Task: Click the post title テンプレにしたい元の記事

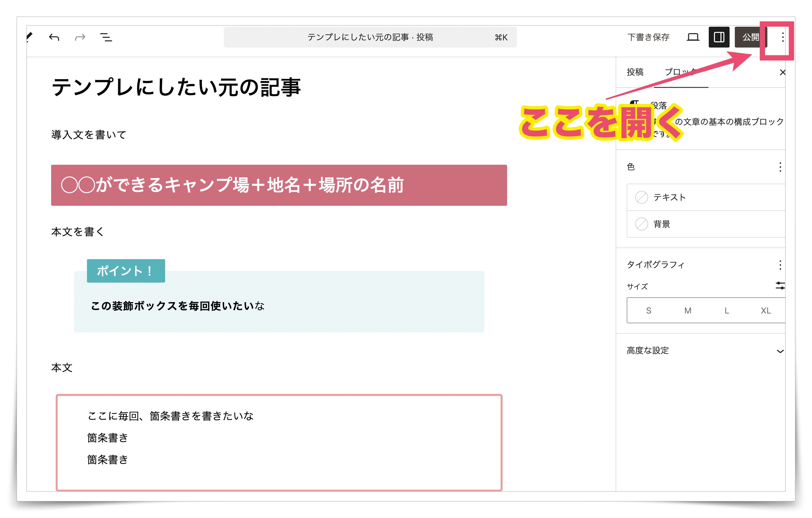Action: pos(176,87)
